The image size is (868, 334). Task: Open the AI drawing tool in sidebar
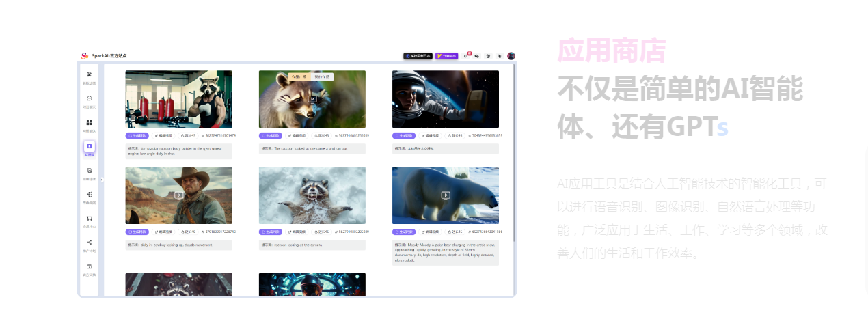point(89,74)
